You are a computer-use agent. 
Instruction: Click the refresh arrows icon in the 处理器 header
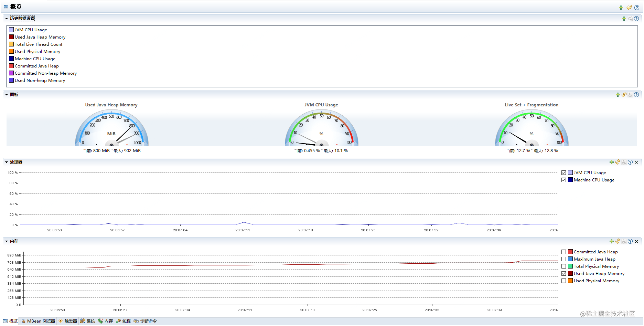click(618, 162)
